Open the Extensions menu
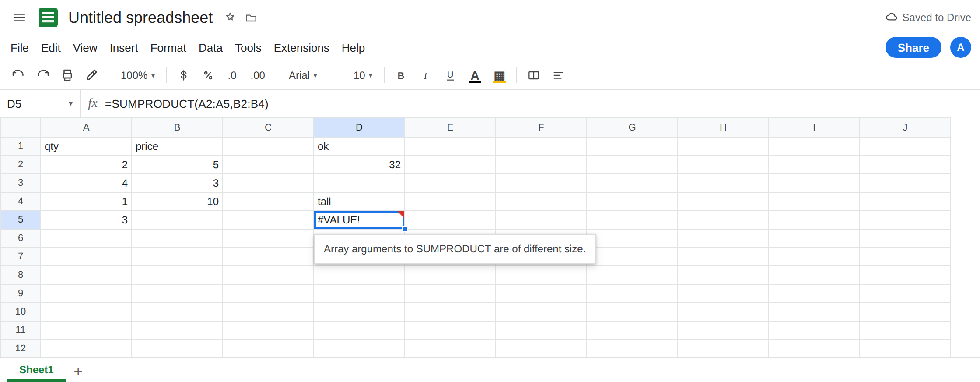 (x=301, y=48)
